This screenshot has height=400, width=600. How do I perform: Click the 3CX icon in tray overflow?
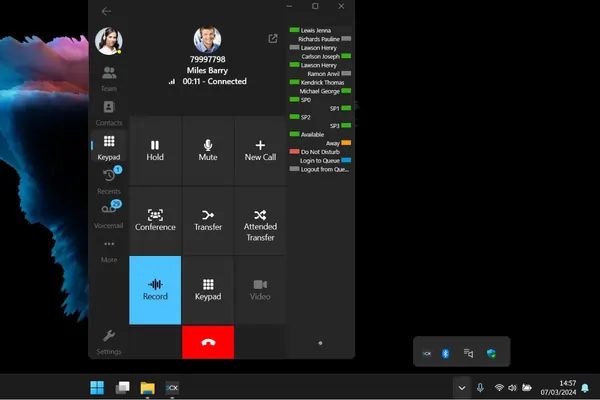pos(427,354)
